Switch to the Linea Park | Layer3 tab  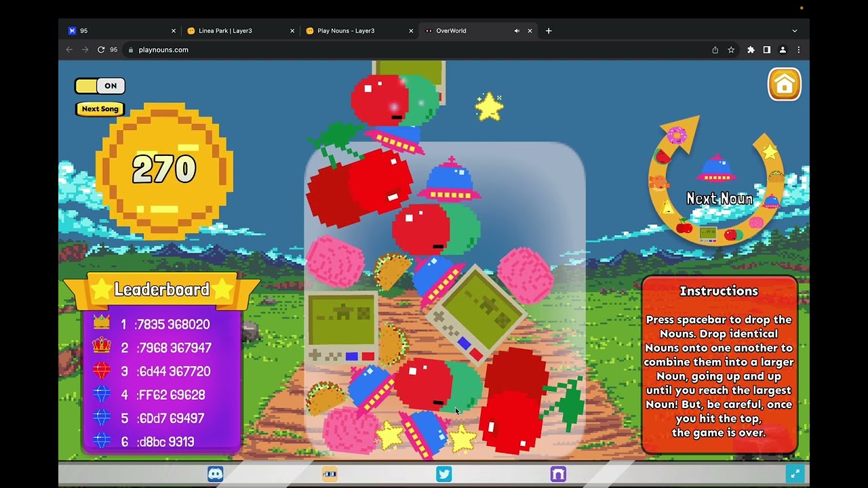[x=240, y=30]
